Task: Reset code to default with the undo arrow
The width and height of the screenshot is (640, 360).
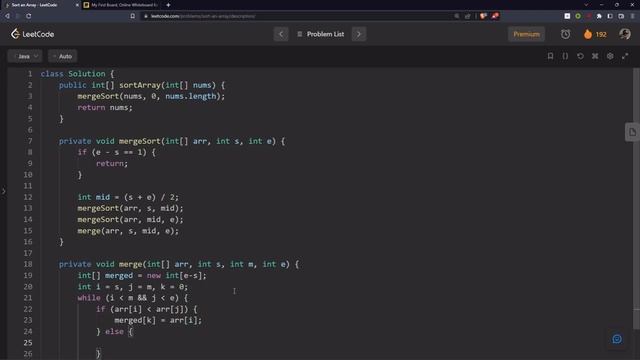Action: tap(580, 56)
